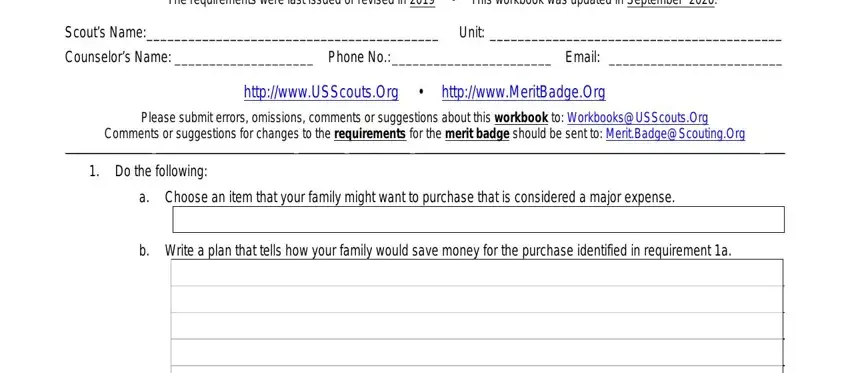Select the Phone No. blank field
This screenshot has height=373, width=850.
pyautogui.click(x=471, y=60)
